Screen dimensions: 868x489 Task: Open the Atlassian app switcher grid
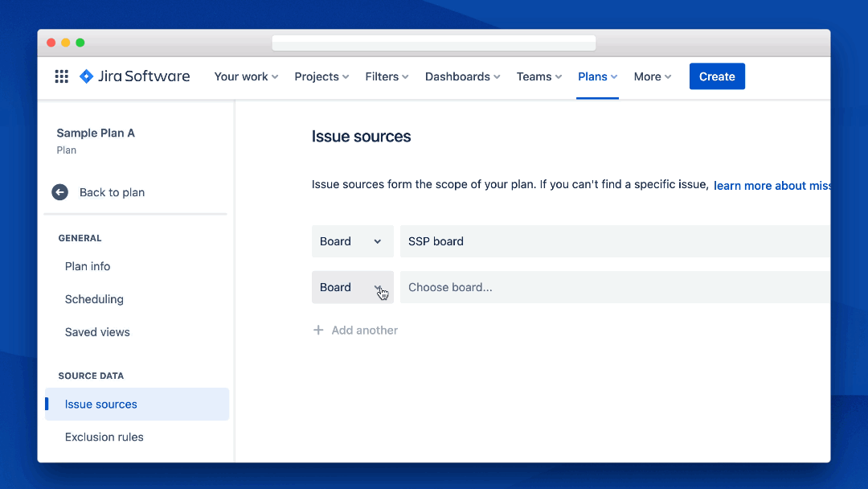pos(61,76)
